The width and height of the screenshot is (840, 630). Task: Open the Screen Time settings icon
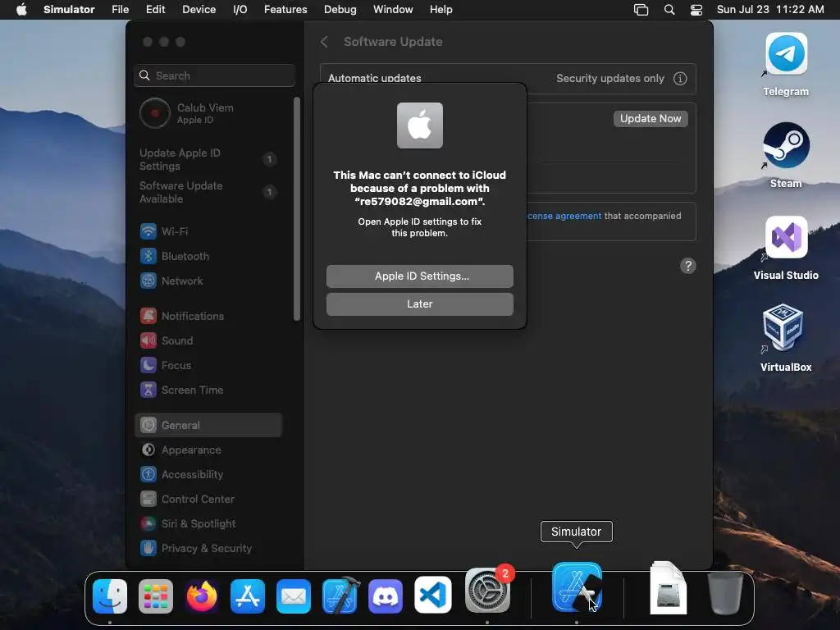pos(148,390)
